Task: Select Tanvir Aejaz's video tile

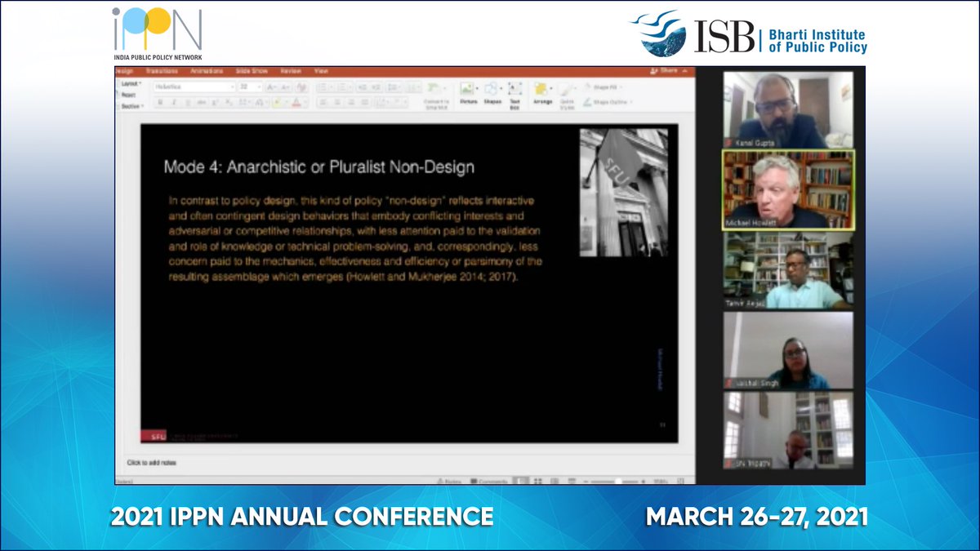Action: (x=788, y=270)
